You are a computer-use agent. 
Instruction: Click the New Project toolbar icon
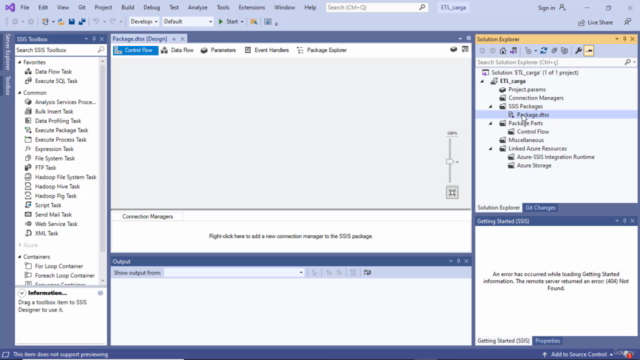point(45,22)
